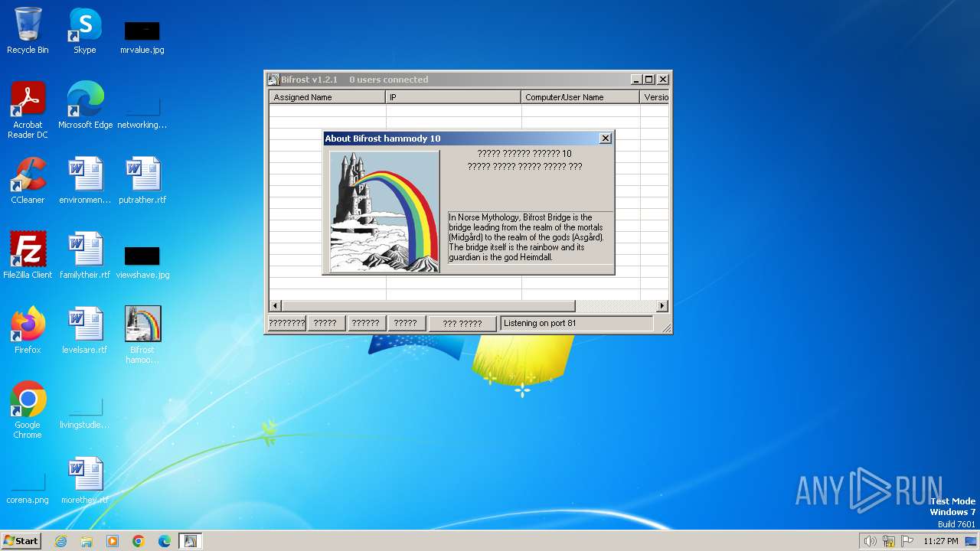980x551 pixels.
Task: Select the viewshave.jpg desktop file
Action: coord(142,262)
